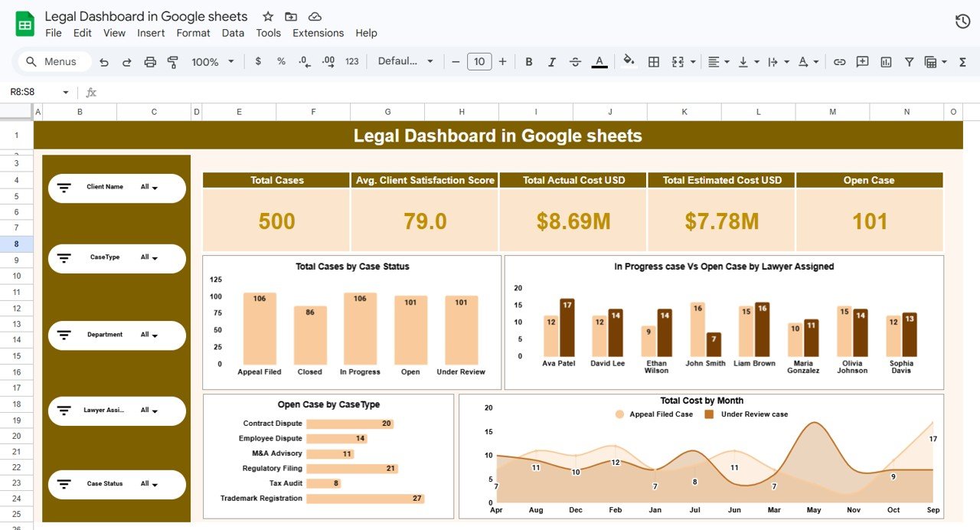Open version history via the clock icon
Image resolution: width=980 pixels, height=530 pixels.
(x=962, y=21)
